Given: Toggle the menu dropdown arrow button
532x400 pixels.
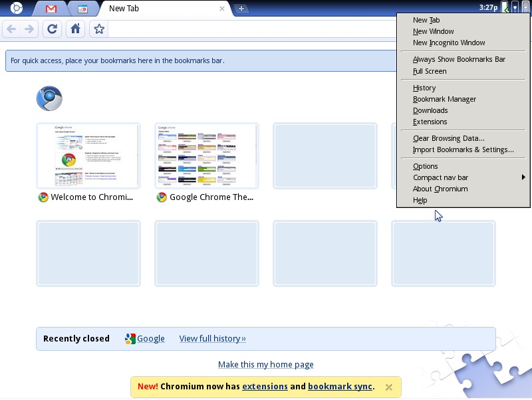Looking at the screenshot, I should coord(525,7).
